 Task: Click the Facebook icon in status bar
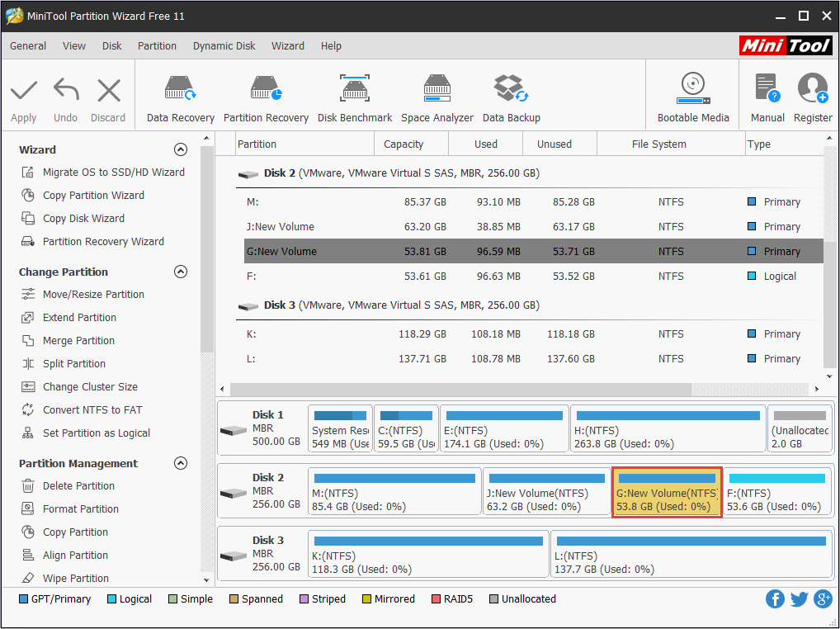775,598
